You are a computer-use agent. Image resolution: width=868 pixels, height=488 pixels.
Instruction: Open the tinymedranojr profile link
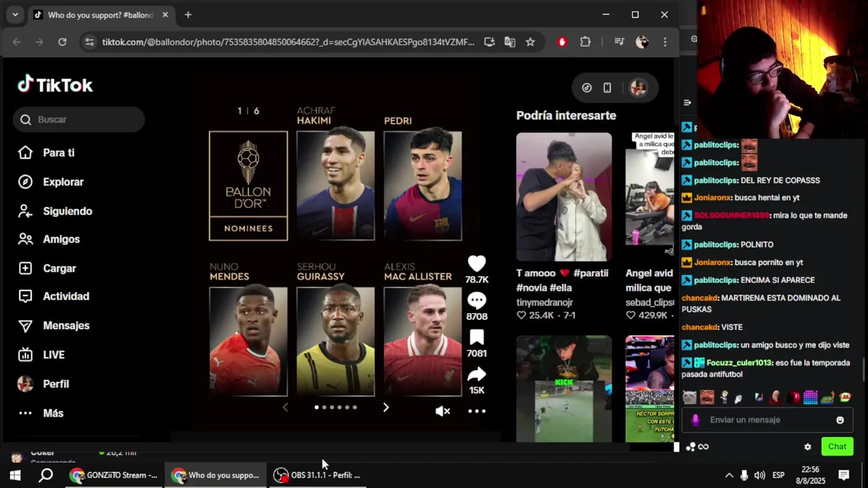point(545,302)
